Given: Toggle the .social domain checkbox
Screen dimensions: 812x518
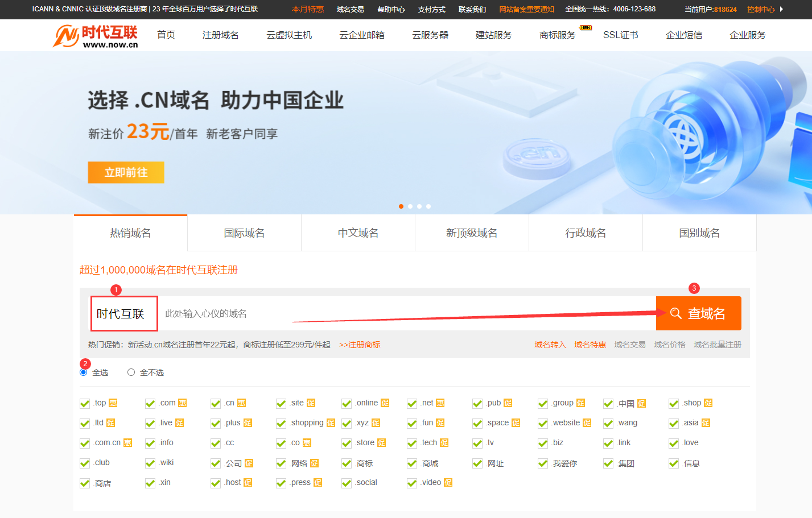Looking at the screenshot, I should click(347, 483).
